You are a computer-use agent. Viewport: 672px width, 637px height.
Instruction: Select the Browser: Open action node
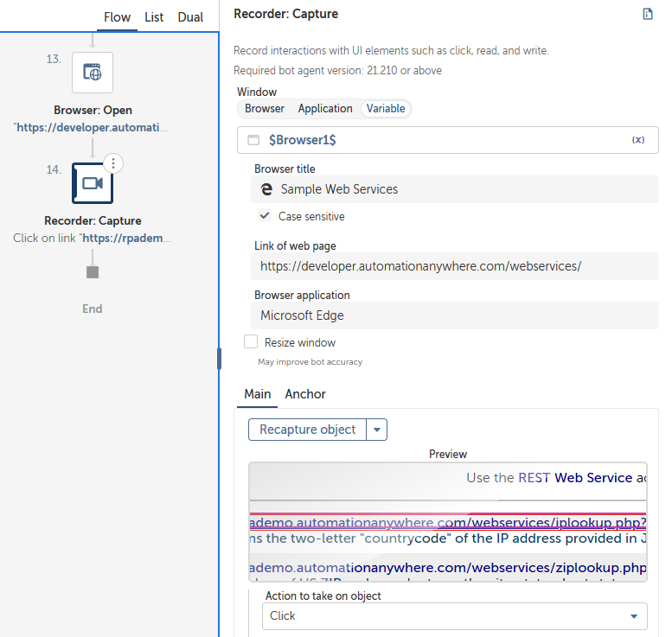pos(93,73)
